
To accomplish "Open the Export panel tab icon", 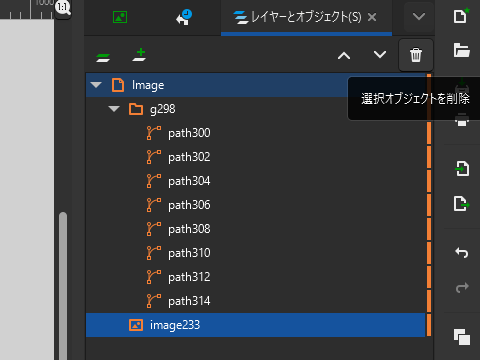I will tap(120, 17).
